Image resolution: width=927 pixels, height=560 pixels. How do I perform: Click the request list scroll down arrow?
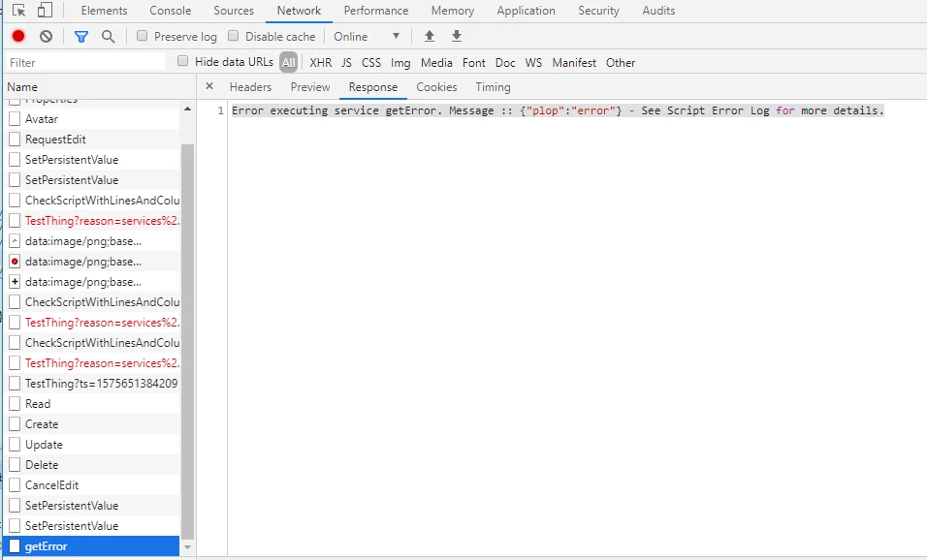point(187,547)
